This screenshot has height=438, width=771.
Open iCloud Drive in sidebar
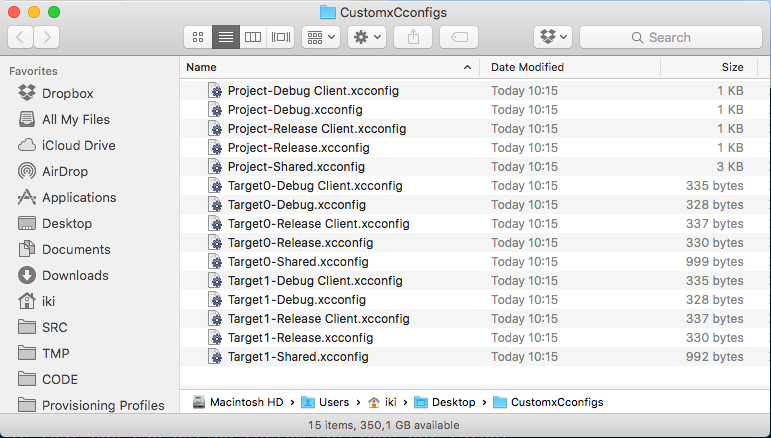tap(78, 145)
